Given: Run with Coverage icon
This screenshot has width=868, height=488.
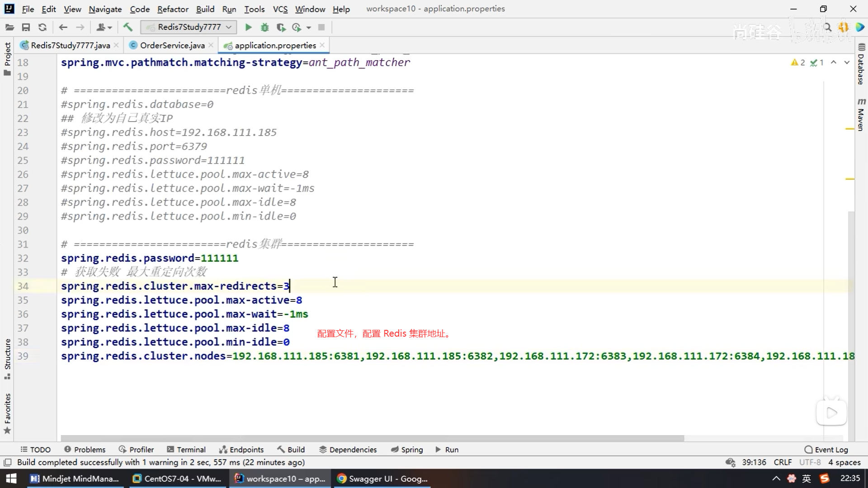Looking at the screenshot, I should pos(281,28).
